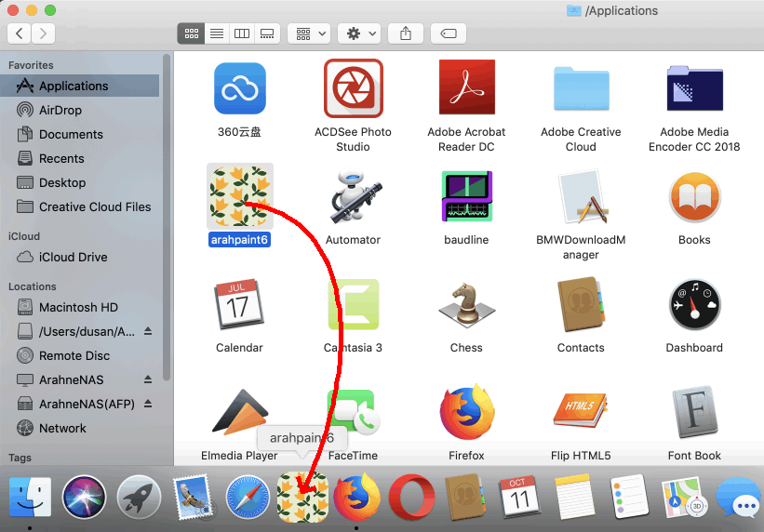Eject the ArahneNAS volume
The height and width of the screenshot is (532, 764).
[148, 379]
